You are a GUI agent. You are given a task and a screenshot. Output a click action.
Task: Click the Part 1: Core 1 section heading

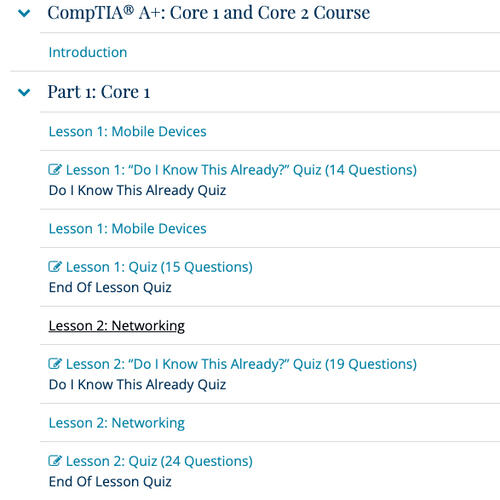tap(99, 92)
